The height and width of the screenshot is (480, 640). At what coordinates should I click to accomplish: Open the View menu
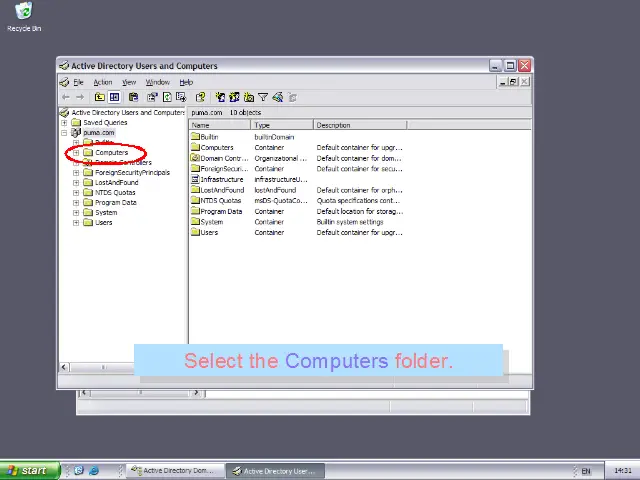[x=129, y=82]
